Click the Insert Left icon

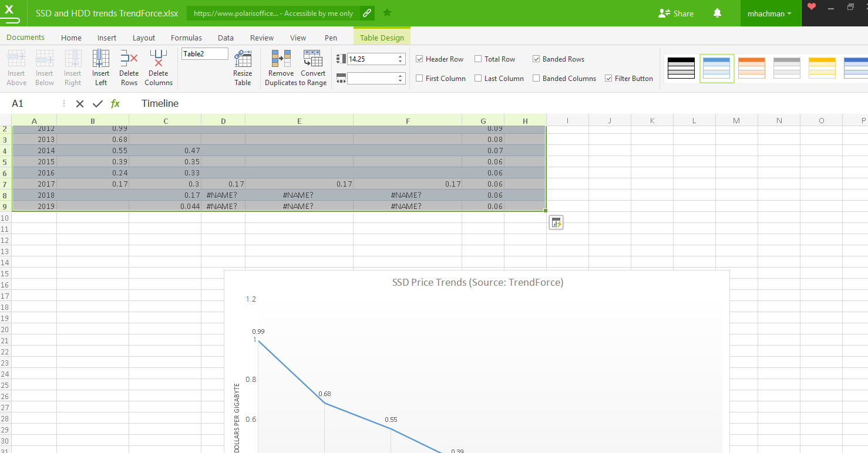click(100, 59)
